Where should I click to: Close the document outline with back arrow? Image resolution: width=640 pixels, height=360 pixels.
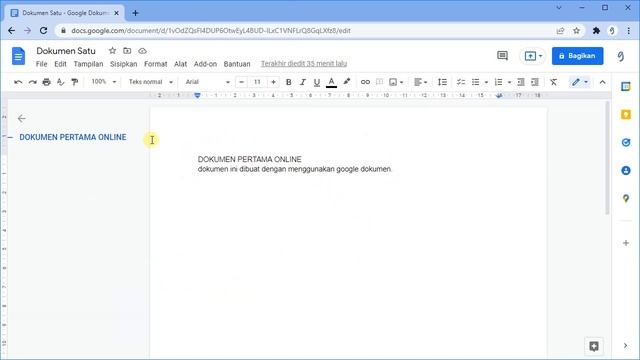(22, 118)
